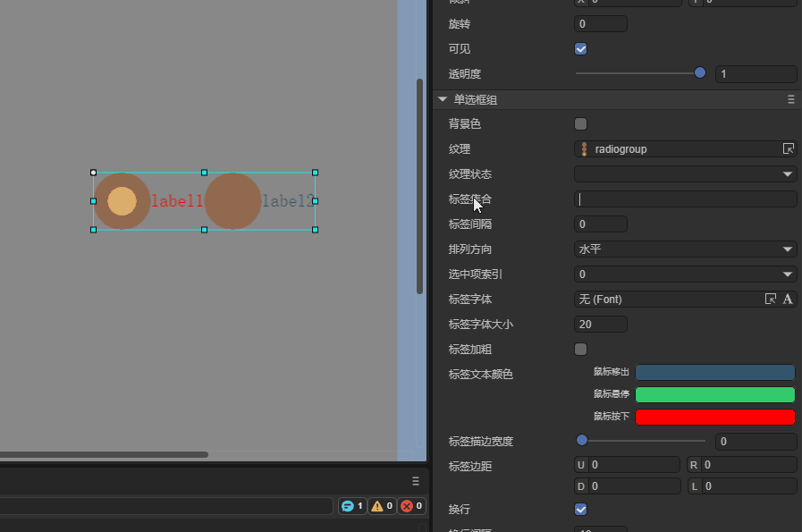Toggle the error messages filter in console
802x532 pixels.
pos(411,506)
